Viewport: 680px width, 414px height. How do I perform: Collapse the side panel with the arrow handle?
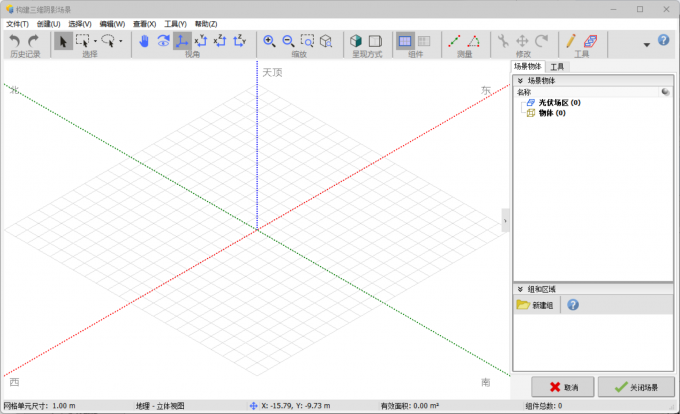click(x=505, y=221)
